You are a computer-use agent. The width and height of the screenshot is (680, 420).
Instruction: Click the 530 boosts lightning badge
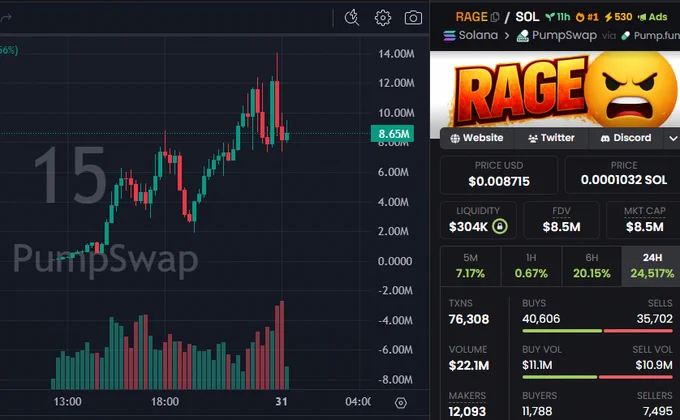[x=618, y=17]
